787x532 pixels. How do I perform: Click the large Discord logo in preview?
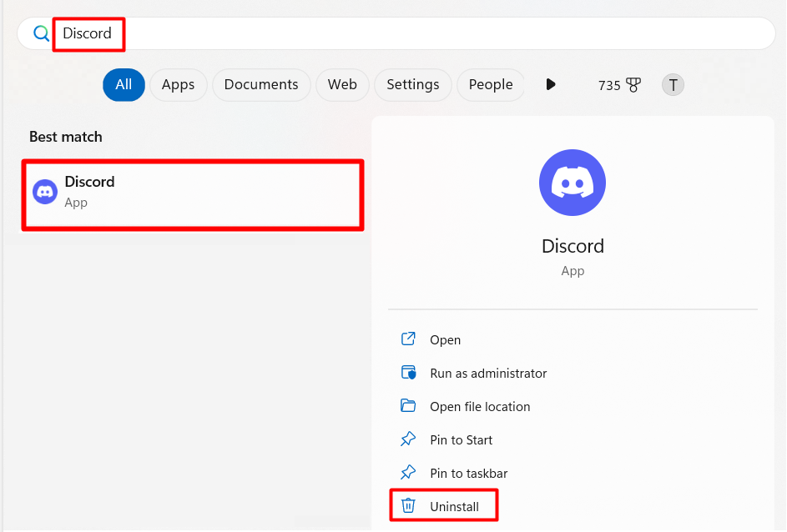(573, 183)
